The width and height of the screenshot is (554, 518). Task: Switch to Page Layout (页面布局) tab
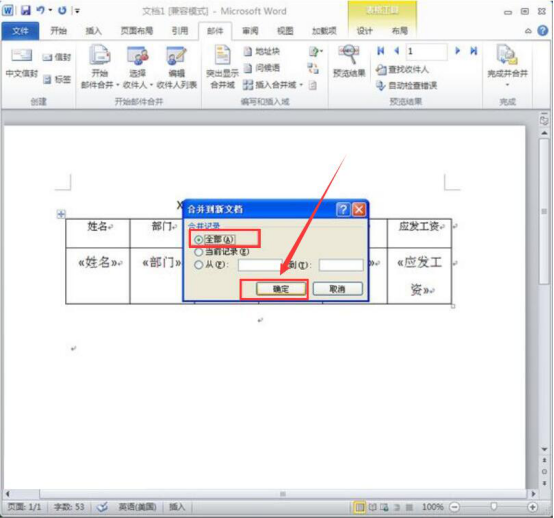pos(137,31)
